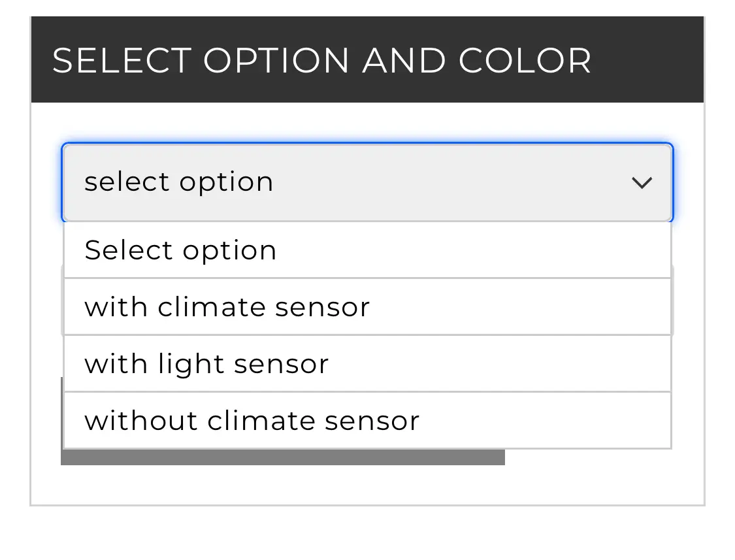Click the hidden second dropdown's right edge

point(672,300)
